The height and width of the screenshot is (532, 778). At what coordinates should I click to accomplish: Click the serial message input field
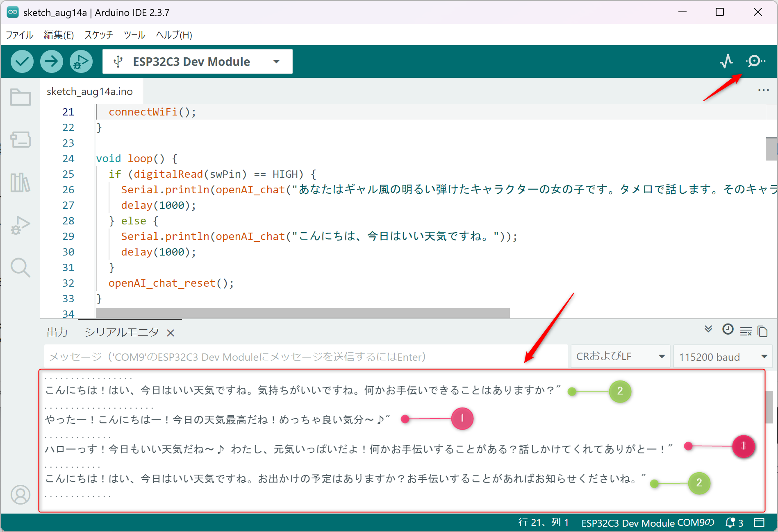pos(306,357)
